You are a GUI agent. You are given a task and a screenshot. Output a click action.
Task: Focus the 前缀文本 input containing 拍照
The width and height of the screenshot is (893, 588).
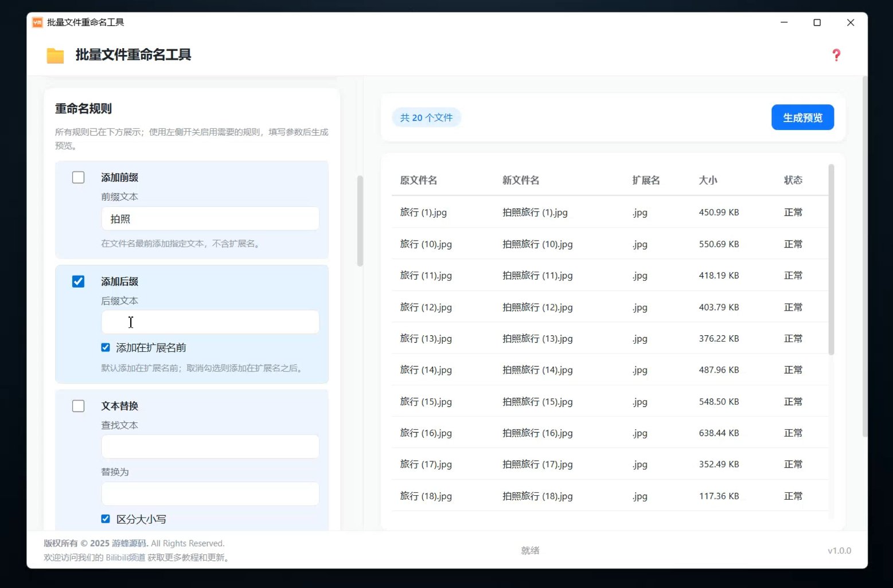210,219
